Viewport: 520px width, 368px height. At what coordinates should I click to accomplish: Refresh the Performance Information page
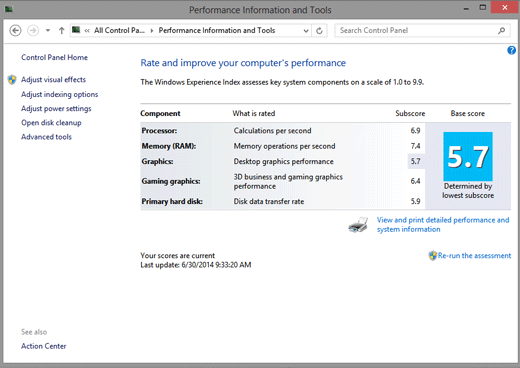point(319,31)
